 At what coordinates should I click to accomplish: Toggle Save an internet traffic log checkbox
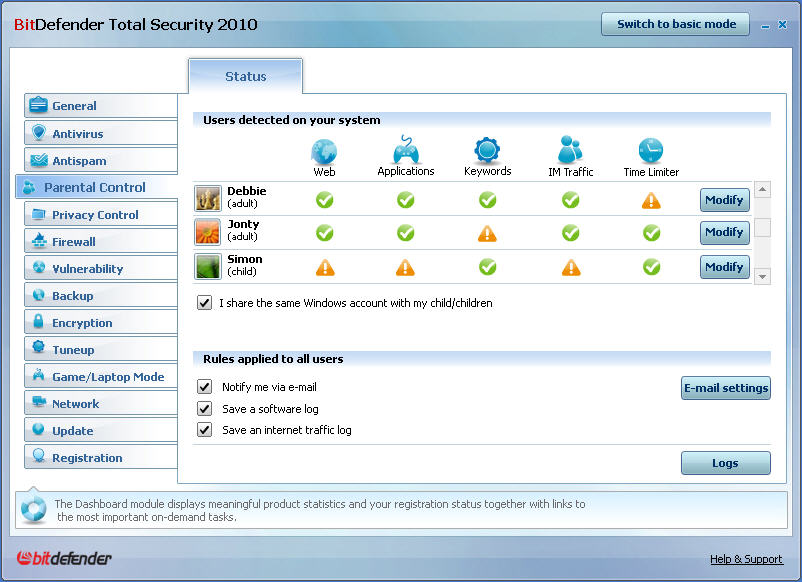tap(204, 430)
